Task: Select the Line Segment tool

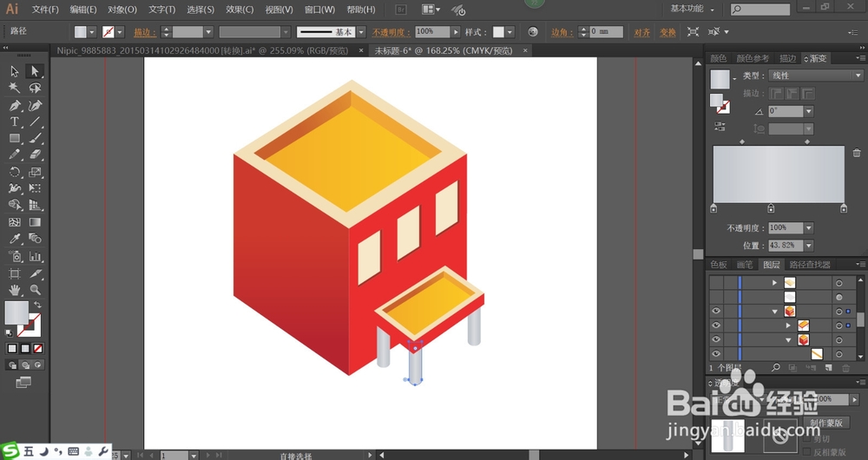Action: pos(35,122)
